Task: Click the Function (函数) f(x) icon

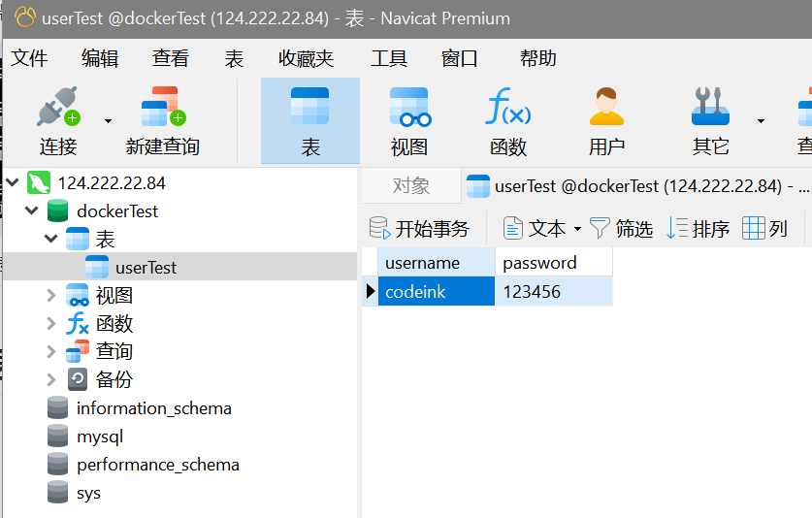Action: tap(507, 108)
